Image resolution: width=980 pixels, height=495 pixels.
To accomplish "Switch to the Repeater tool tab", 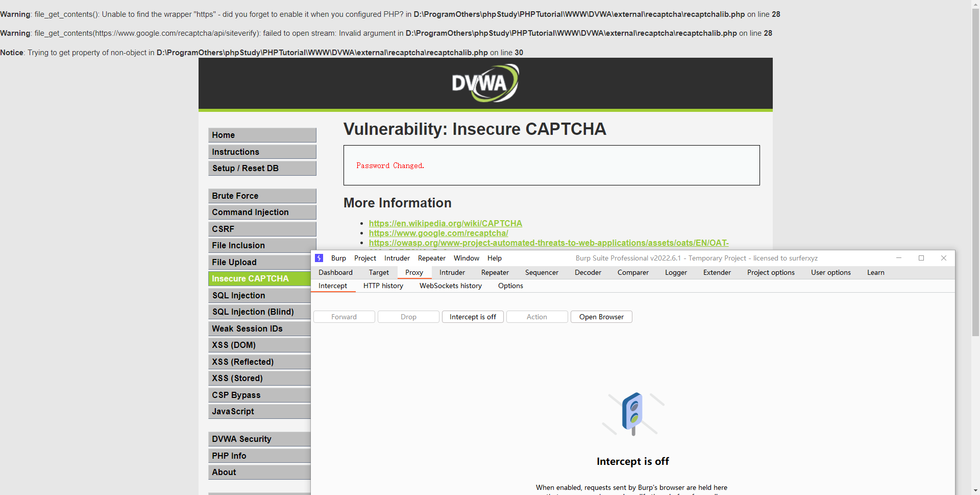I will pyautogui.click(x=495, y=272).
